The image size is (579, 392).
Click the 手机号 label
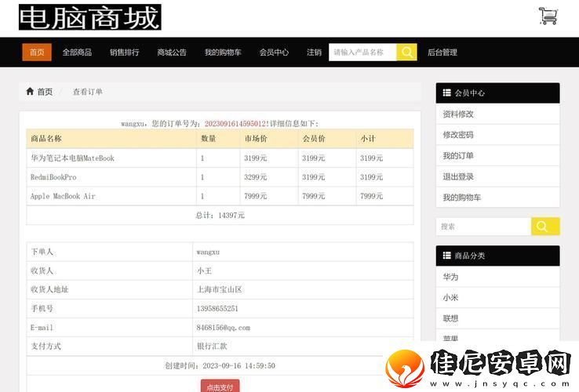coord(42,309)
